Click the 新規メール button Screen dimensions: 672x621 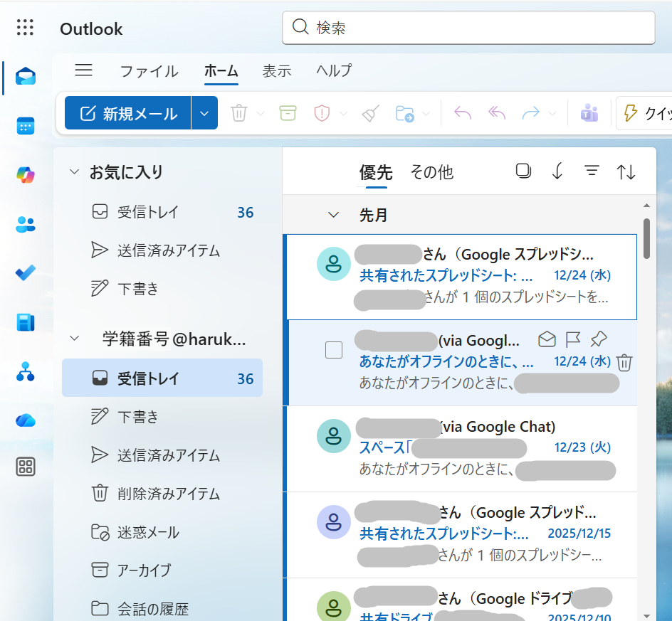tap(127, 113)
